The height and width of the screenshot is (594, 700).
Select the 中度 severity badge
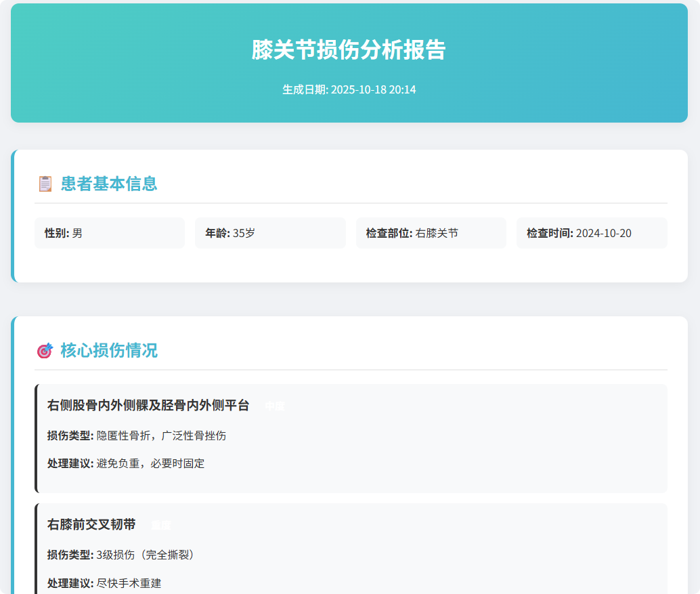pyautogui.click(x=276, y=406)
